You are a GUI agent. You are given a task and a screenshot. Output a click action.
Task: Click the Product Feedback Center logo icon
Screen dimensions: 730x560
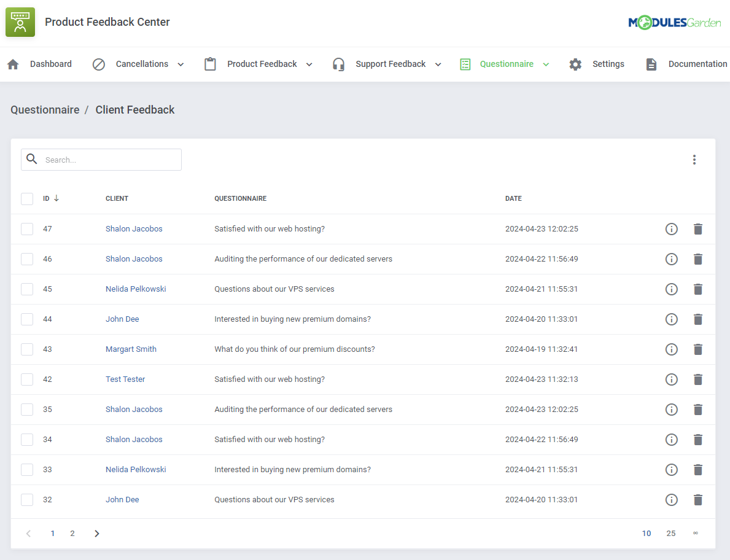[x=20, y=22]
